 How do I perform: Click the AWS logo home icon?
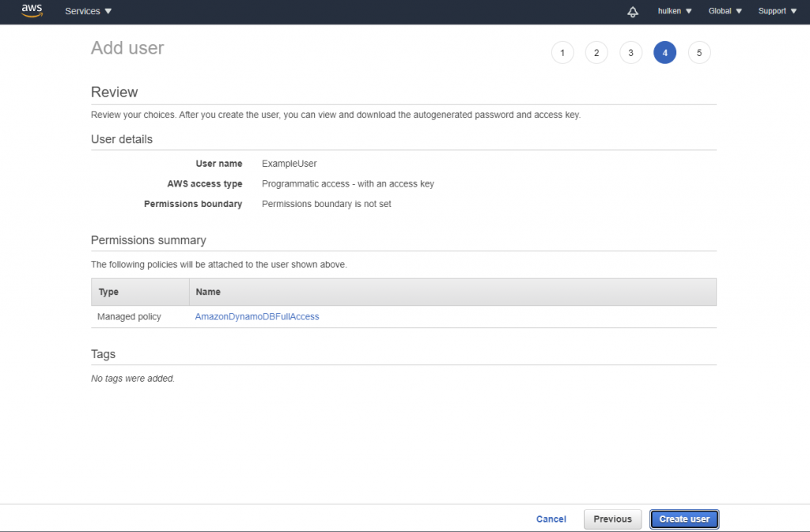pyautogui.click(x=32, y=11)
